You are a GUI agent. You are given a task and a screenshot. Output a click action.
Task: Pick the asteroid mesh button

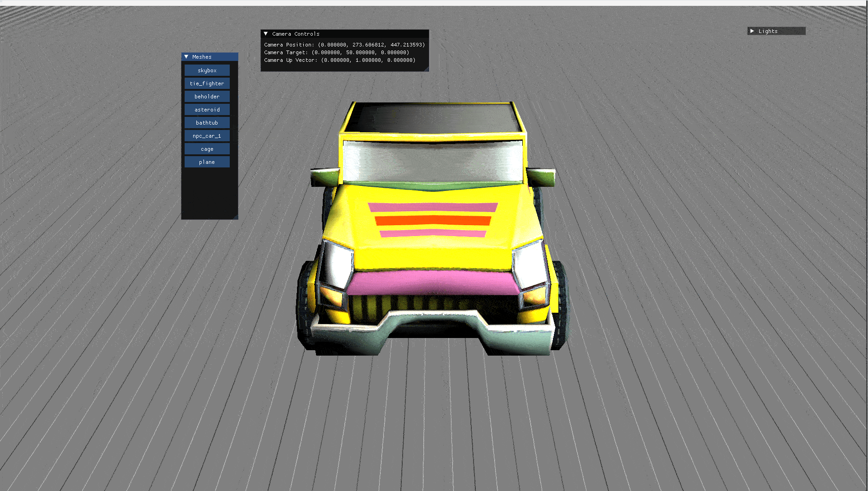[207, 110]
